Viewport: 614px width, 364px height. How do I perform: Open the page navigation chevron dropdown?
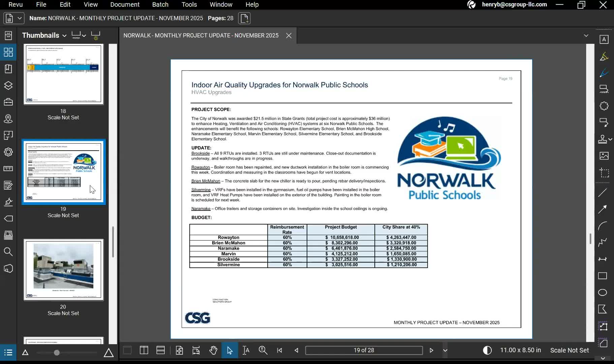(445, 350)
